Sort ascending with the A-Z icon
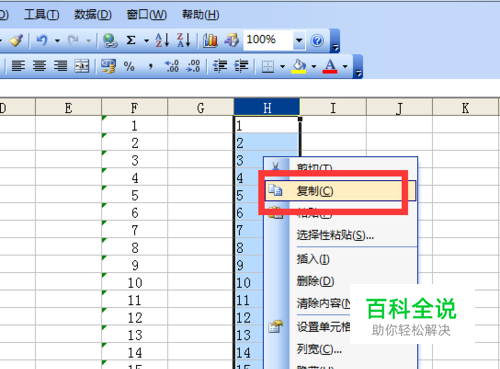 tap(162, 40)
